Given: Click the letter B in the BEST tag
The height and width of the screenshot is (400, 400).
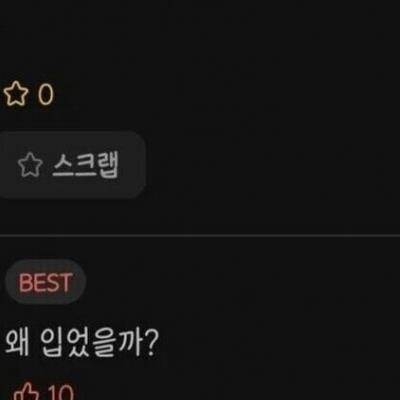Looking at the screenshot, I should point(24,283).
